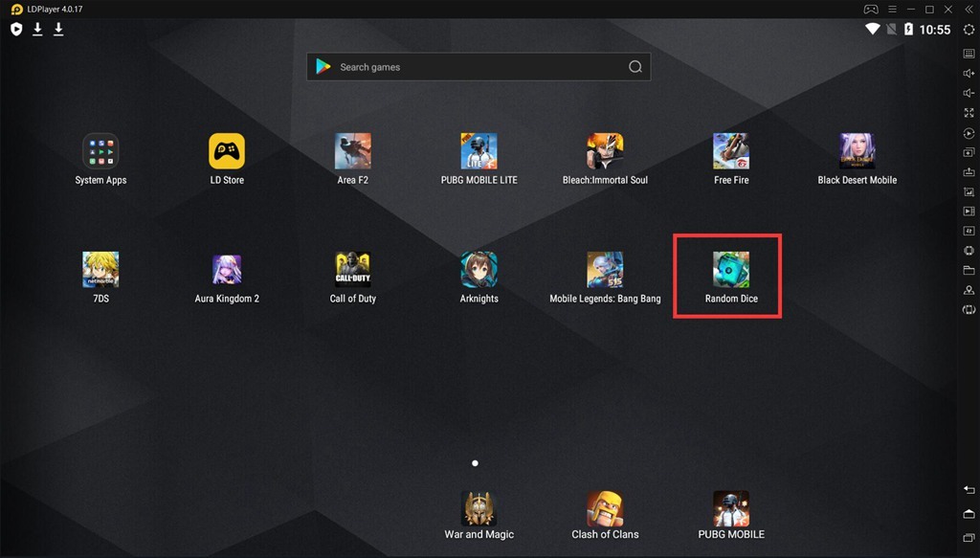Decrease volume with the speaker minus icon
This screenshot has width=980, height=558.
pos(969,93)
